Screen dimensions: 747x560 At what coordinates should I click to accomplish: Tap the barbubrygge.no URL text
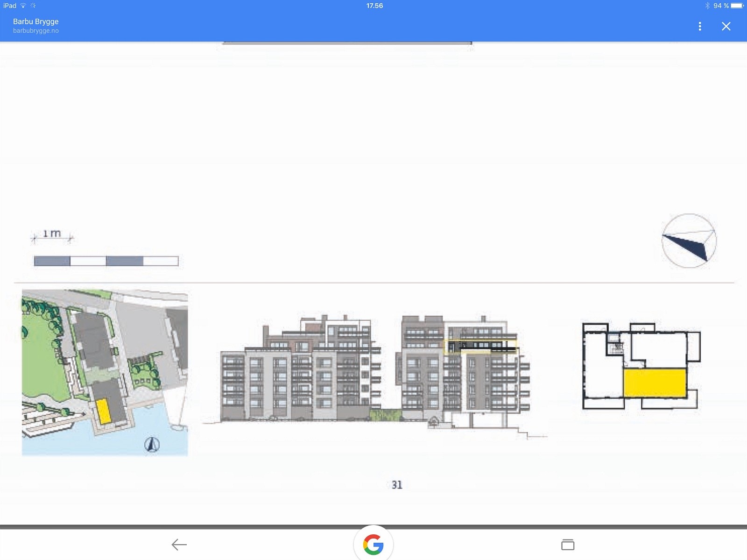(36, 31)
